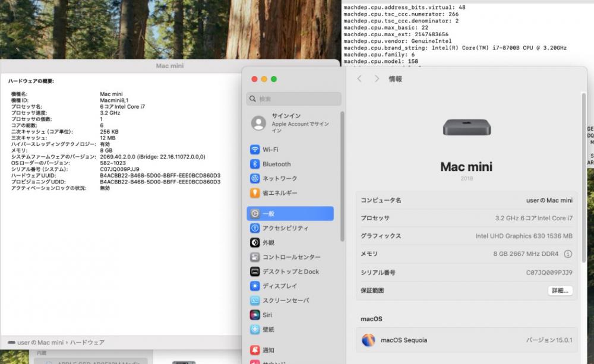
Task: Open Wi-Fi settings icon in sidebar
Action: pyautogui.click(x=255, y=150)
